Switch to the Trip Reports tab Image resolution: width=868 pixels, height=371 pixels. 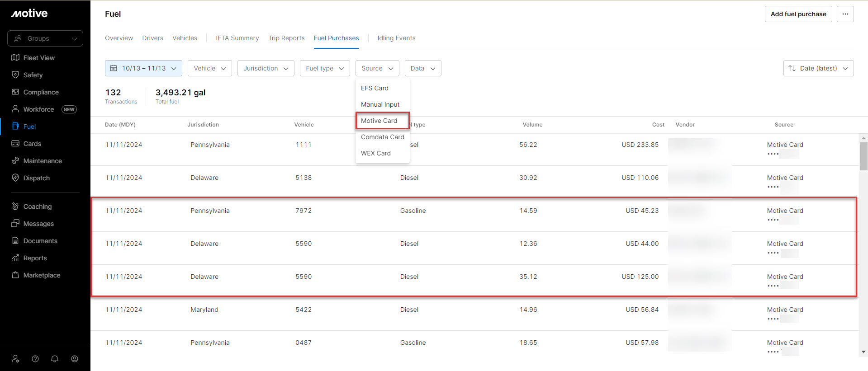(286, 38)
